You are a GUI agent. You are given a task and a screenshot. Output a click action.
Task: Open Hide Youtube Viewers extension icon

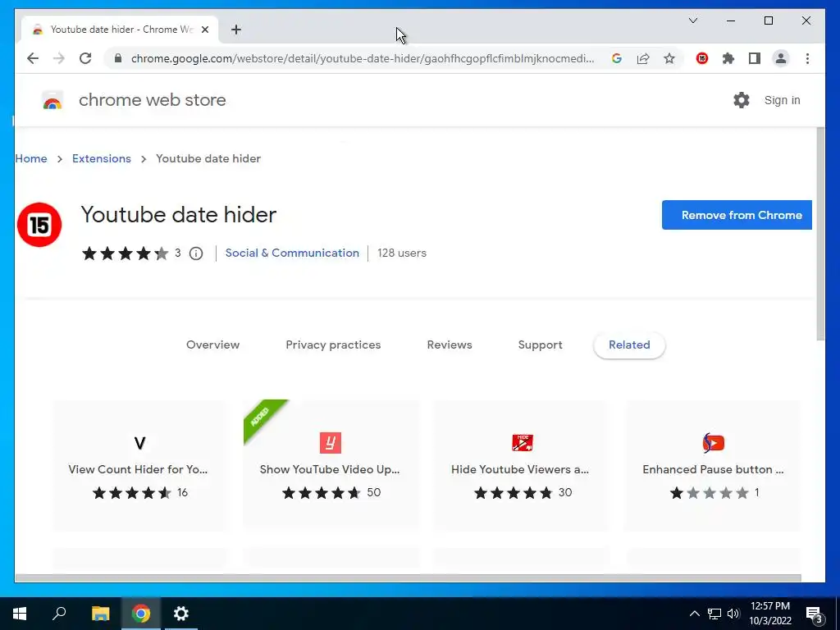click(522, 443)
